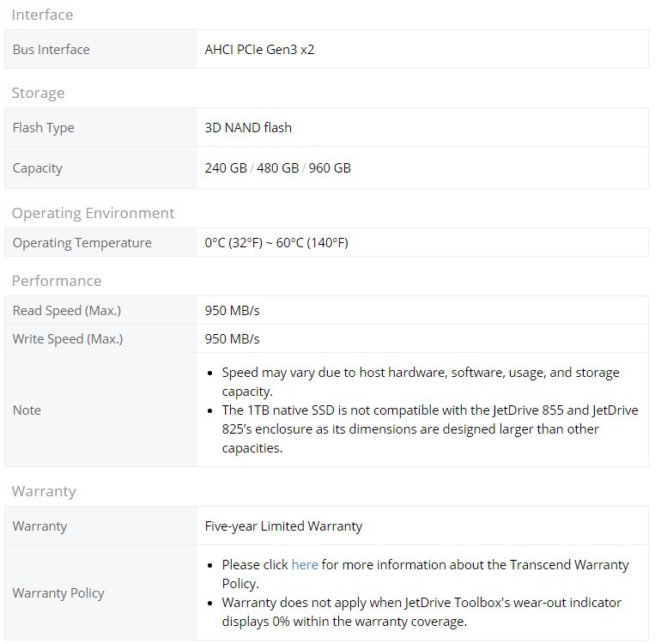Select the Operating Environment heading
Screen dimensions: 655x644
[x=94, y=213]
